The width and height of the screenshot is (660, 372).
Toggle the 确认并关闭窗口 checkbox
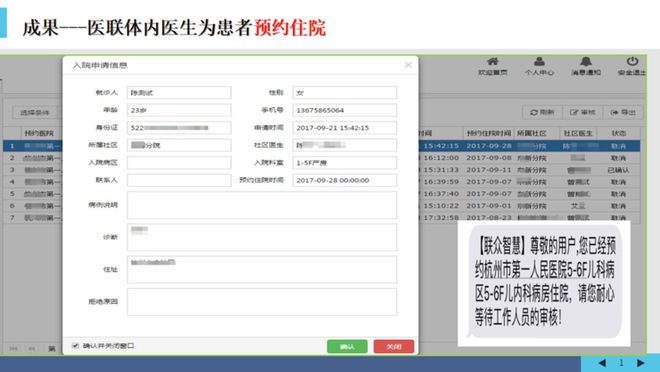75,346
